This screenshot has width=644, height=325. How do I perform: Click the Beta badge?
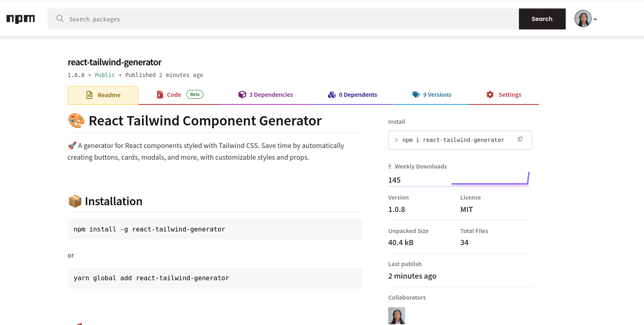[195, 94]
